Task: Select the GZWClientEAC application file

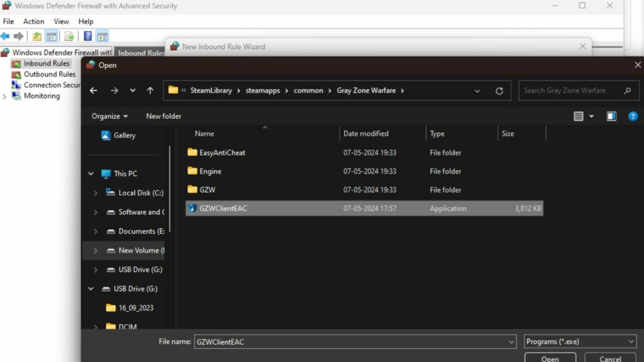Action: [x=364, y=208]
